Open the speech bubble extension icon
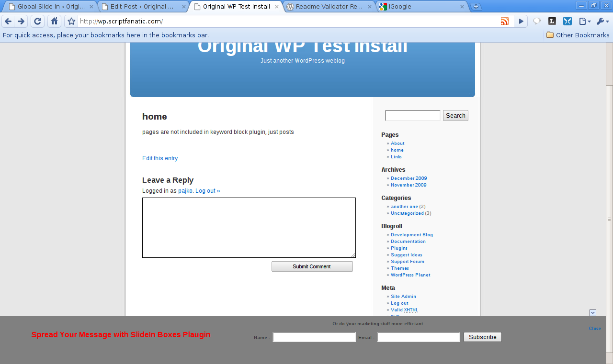 [537, 21]
